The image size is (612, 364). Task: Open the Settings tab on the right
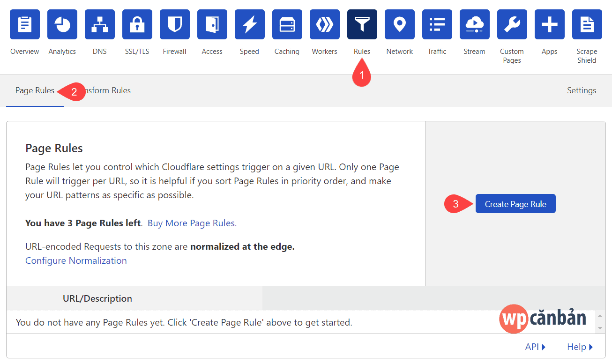[582, 90]
